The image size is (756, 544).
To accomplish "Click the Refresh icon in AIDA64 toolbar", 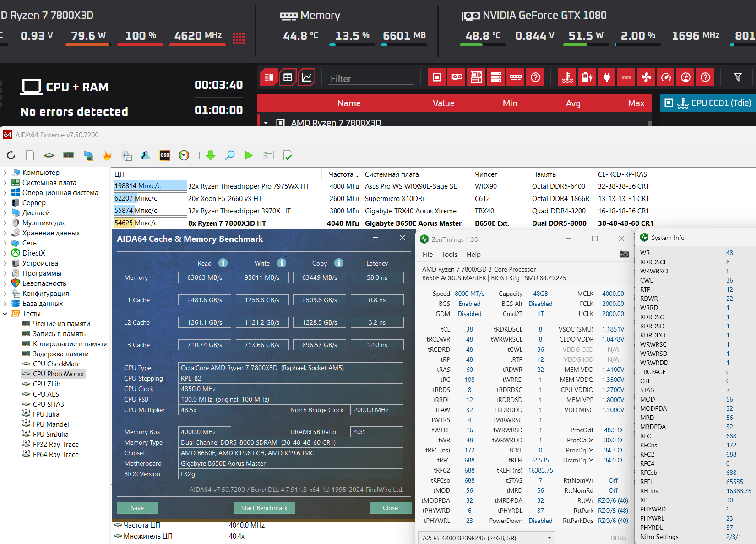I will (x=11, y=155).
